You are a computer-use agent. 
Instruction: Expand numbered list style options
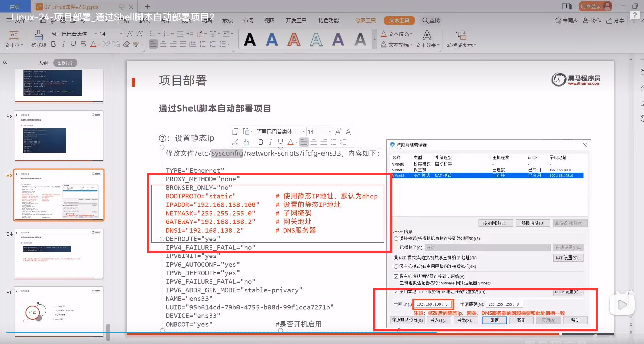[172, 34]
